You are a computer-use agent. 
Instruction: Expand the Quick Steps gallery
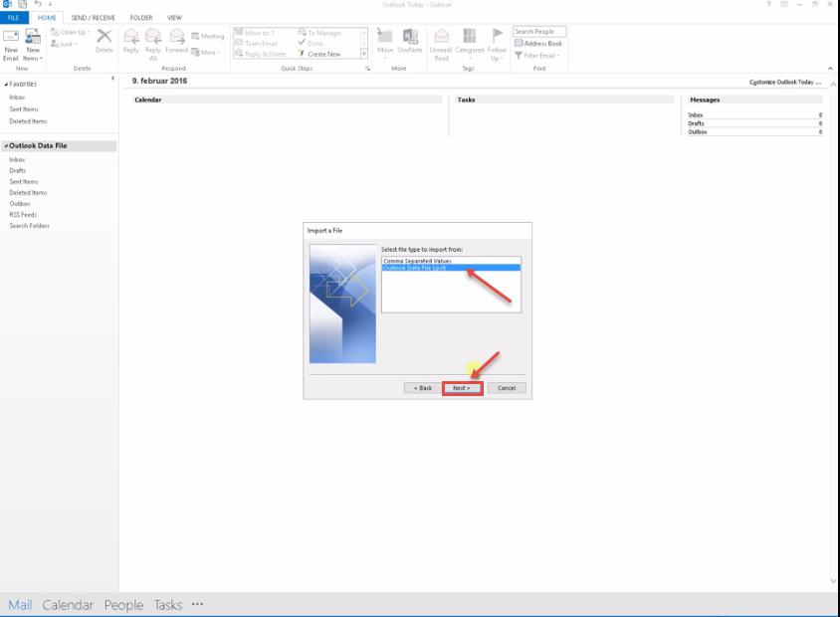coord(364,54)
